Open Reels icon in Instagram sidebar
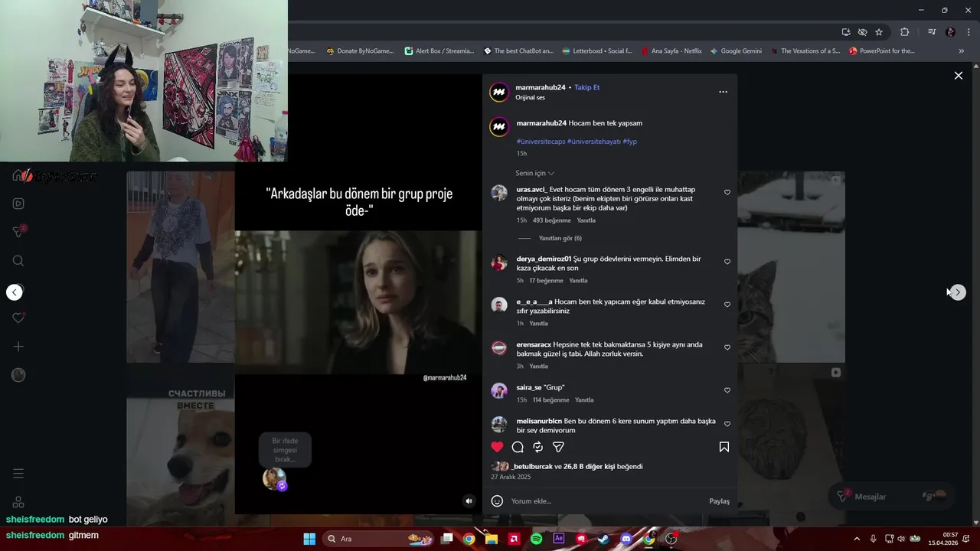Viewport: 980px width, 551px height. tap(18, 204)
